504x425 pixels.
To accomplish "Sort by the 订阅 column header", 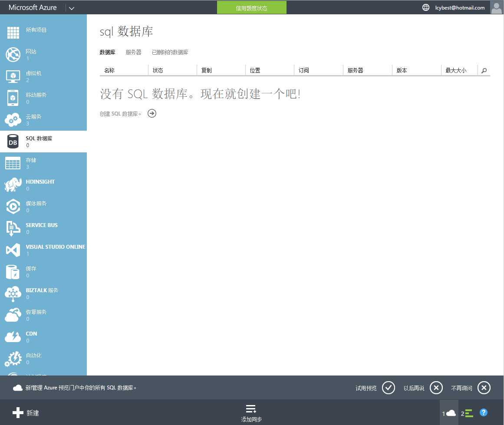I will coord(304,70).
